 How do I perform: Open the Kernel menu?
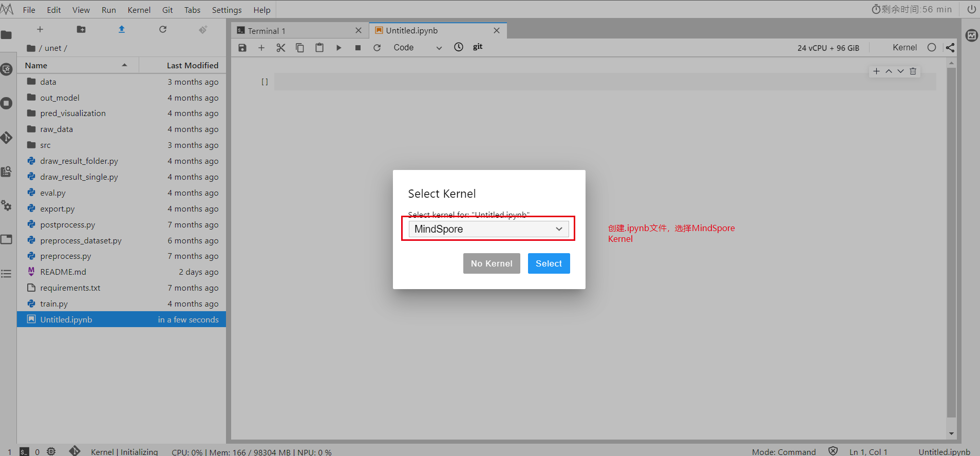pos(139,10)
